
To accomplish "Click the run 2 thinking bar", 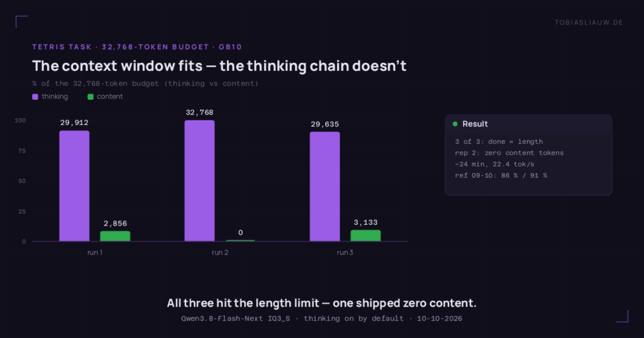I will [x=199, y=180].
